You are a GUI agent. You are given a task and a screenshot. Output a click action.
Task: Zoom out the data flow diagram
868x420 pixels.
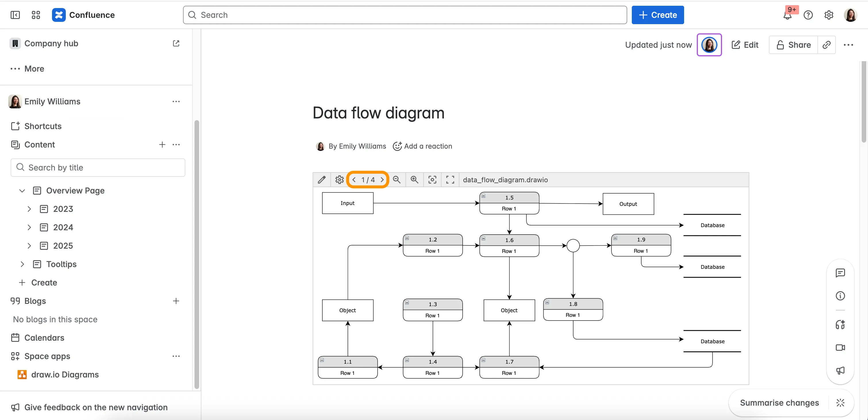tap(397, 180)
